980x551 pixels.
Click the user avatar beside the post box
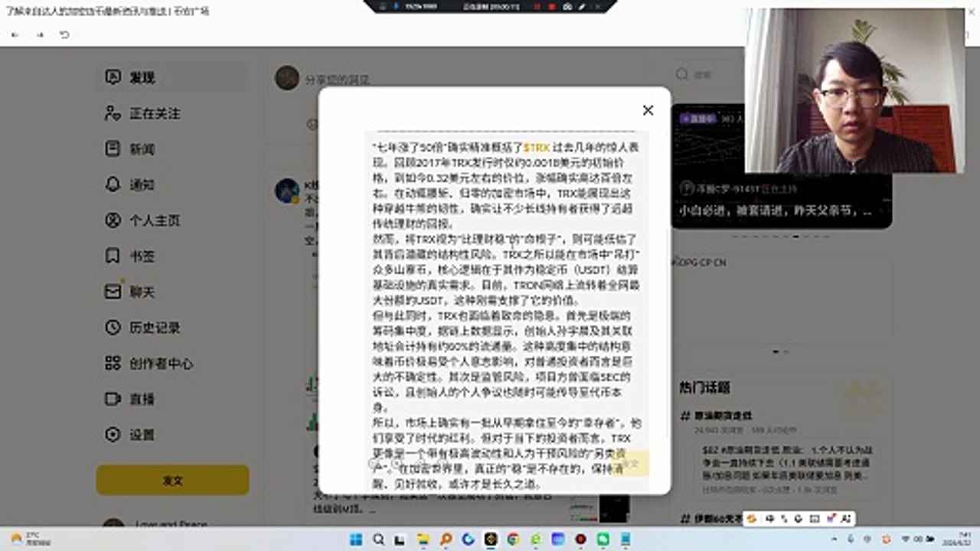(x=287, y=77)
